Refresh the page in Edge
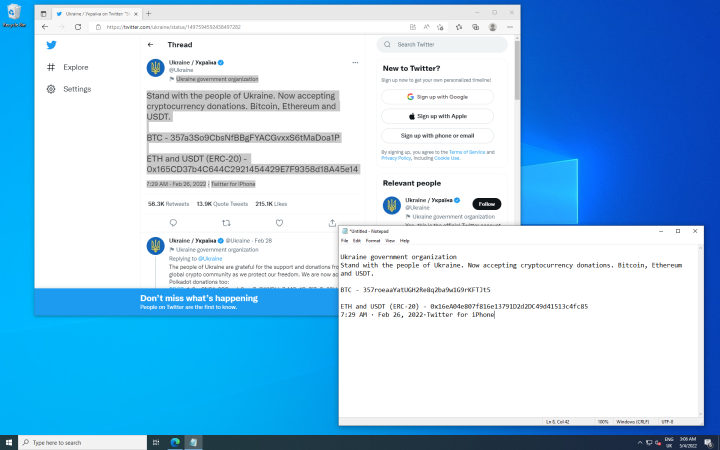720x450 pixels. click(x=78, y=27)
